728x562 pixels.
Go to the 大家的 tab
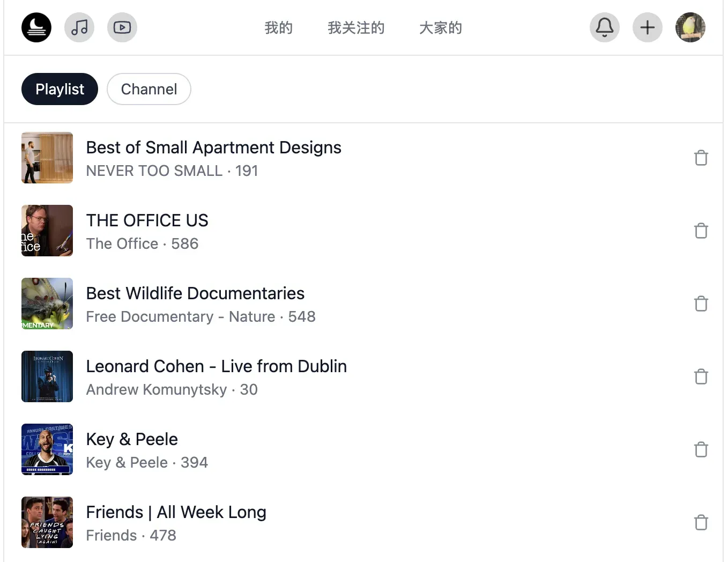coord(440,28)
